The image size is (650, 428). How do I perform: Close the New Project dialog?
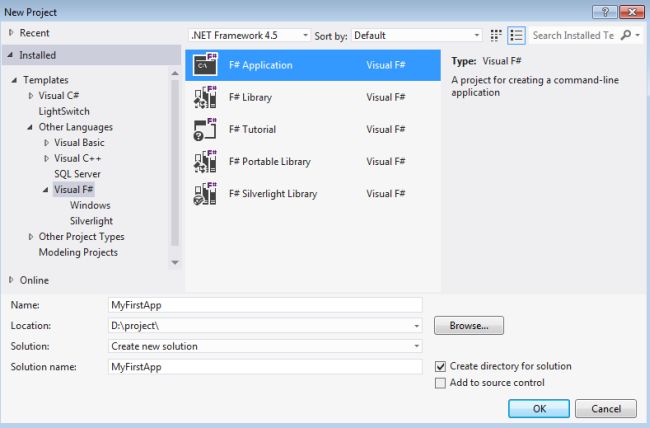click(x=632, y=12)
